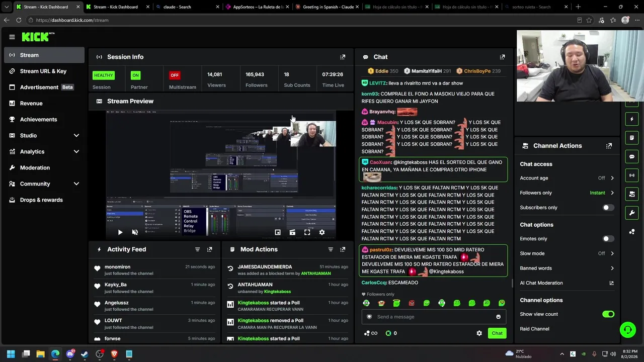Click the KICKs balance icon showing 0

391,333
